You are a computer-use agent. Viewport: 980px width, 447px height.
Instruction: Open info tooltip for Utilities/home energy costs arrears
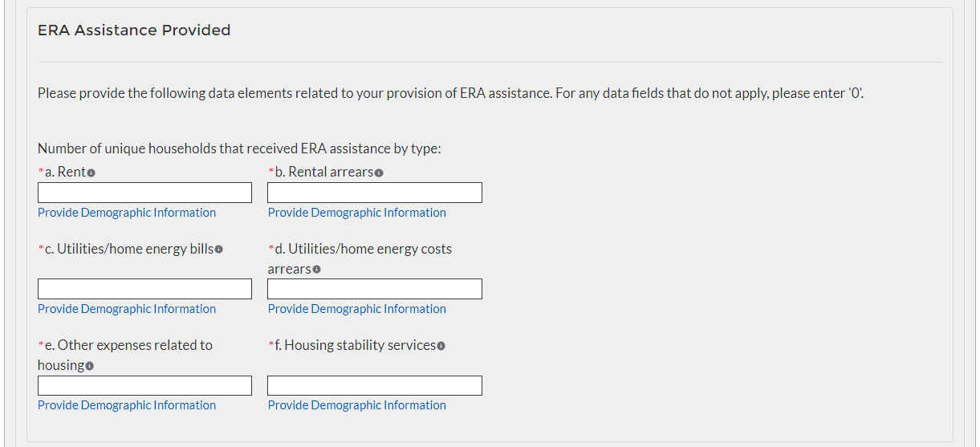coord(317,270)
